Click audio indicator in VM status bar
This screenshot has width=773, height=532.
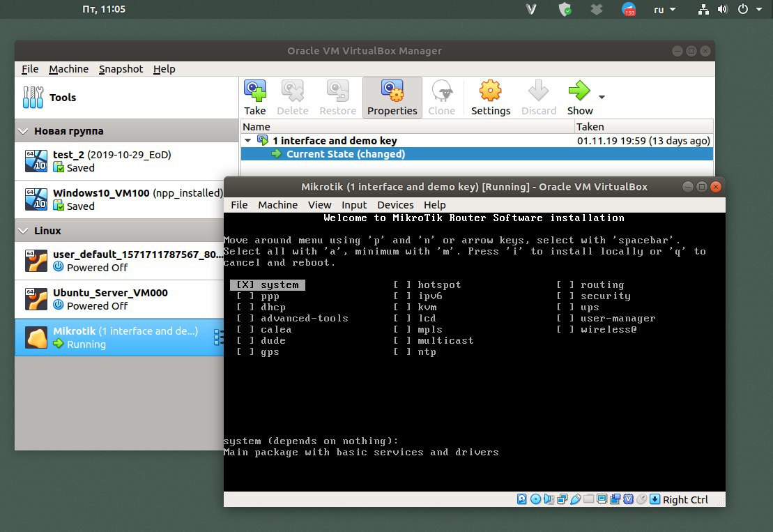(x=549, y=499)
